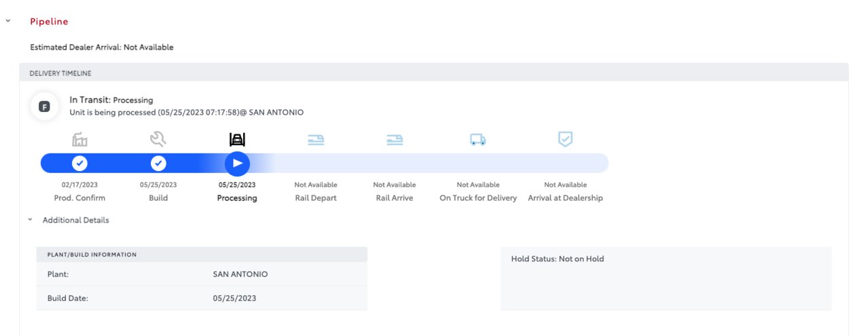Select the Pipeline heading
Image resolution: width=868 pixels, height=336 pixels.
[49, 22]
